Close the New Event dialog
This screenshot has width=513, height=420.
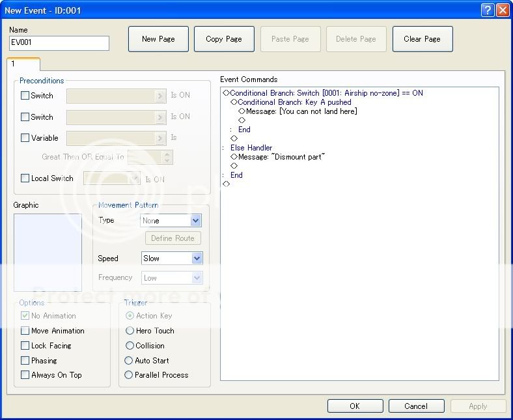pos(502,10)
